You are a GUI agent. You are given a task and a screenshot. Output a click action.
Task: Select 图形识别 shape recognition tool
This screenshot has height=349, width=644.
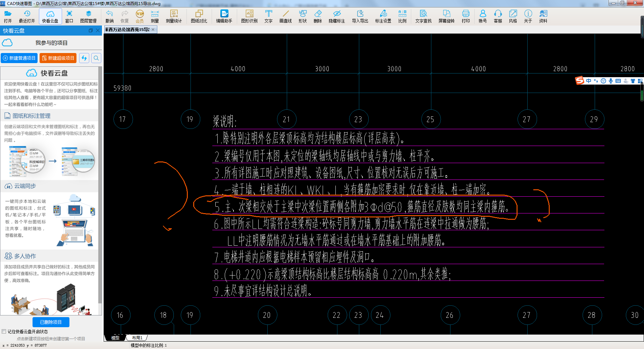(249, 16)
